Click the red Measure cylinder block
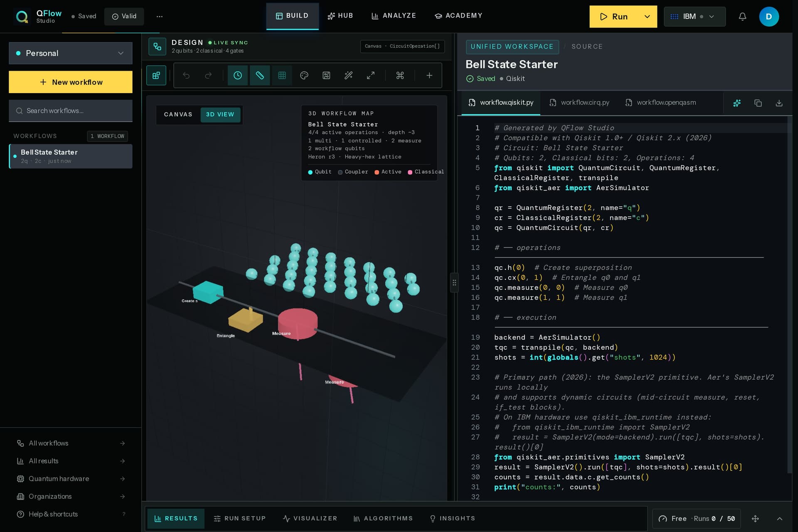Screen dimensions: 798x532 298,323
